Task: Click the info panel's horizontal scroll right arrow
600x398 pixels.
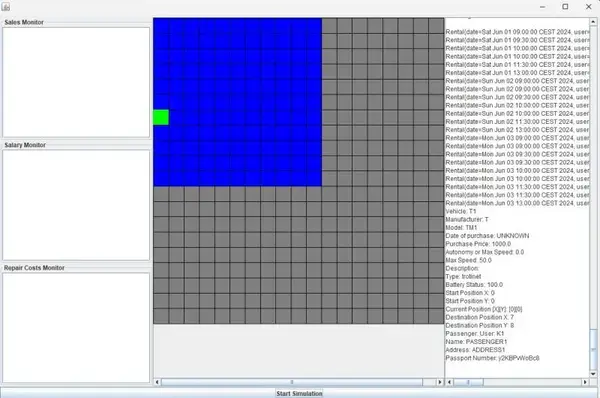Action: pyautogui.click(x=585, y=382)
